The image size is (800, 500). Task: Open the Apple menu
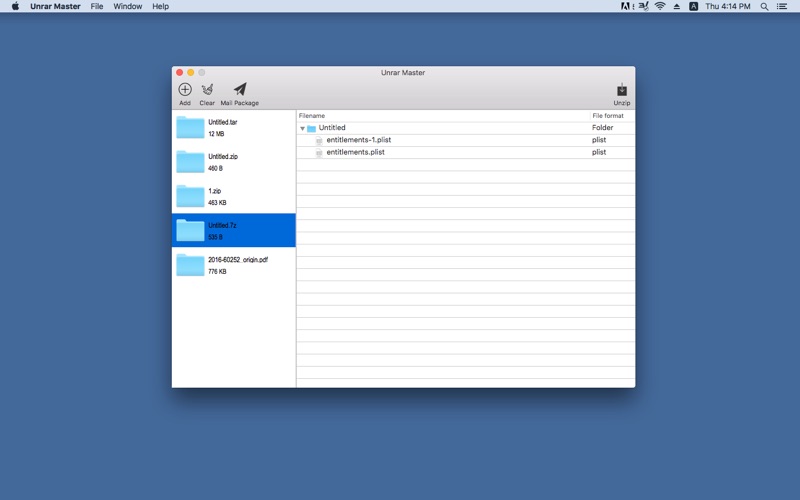15,6
